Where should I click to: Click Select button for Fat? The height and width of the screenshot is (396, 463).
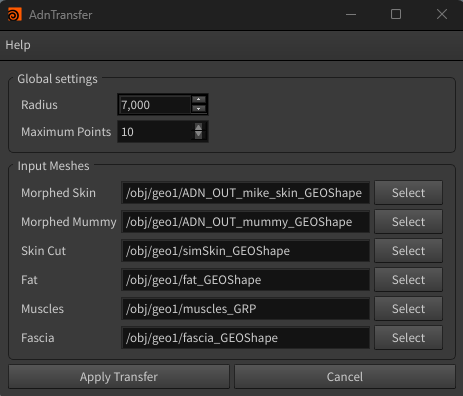[408, 280]
